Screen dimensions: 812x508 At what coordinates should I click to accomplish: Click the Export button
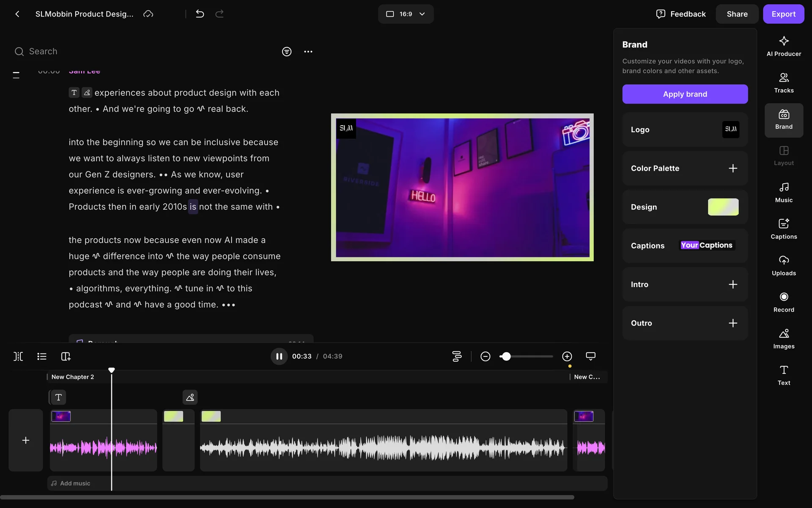click(783, 14)
